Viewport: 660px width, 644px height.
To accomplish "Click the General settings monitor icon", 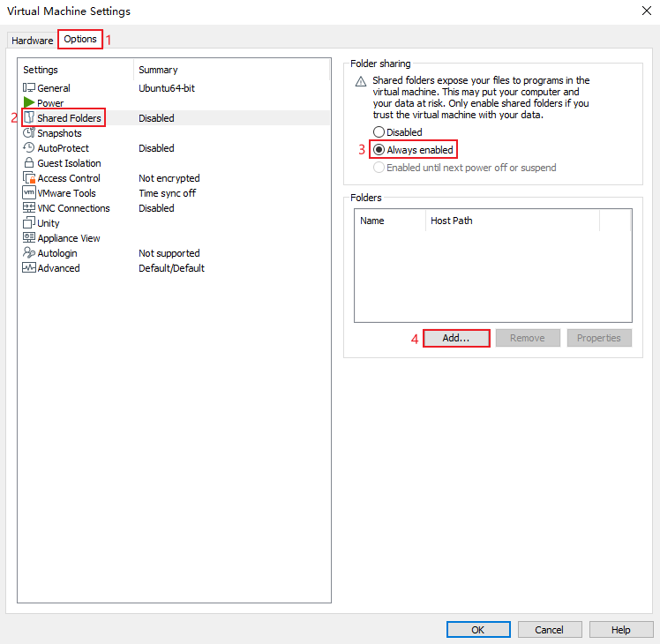I will (28, 88).
